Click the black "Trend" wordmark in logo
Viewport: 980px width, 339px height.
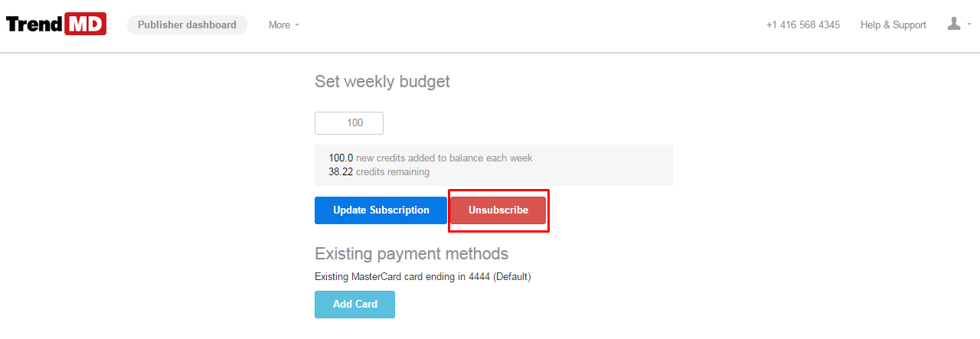[34, 24]
